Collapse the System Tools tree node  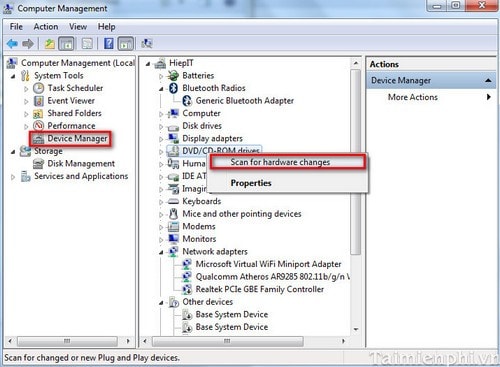(13, 76)
